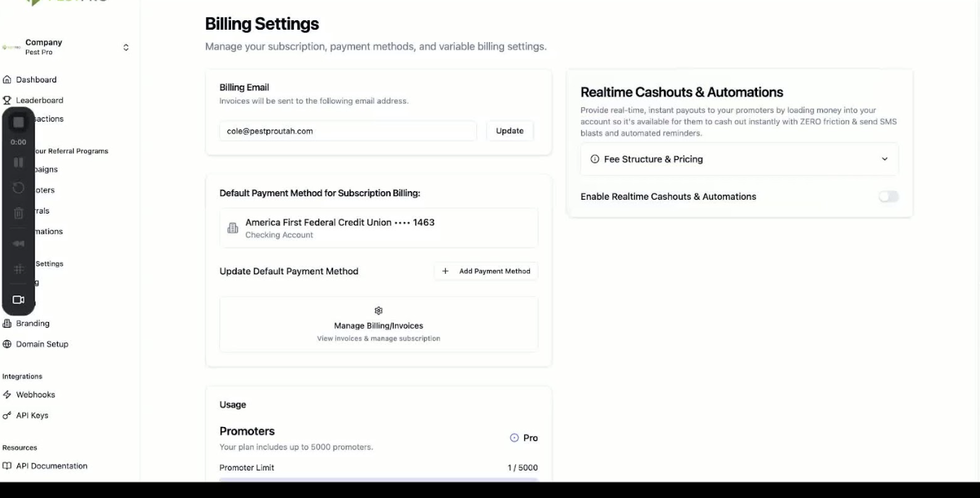Expand the Fee Structure & Pricing section
This screenshot has height=498, width=980.
click(x=739, y=159)
